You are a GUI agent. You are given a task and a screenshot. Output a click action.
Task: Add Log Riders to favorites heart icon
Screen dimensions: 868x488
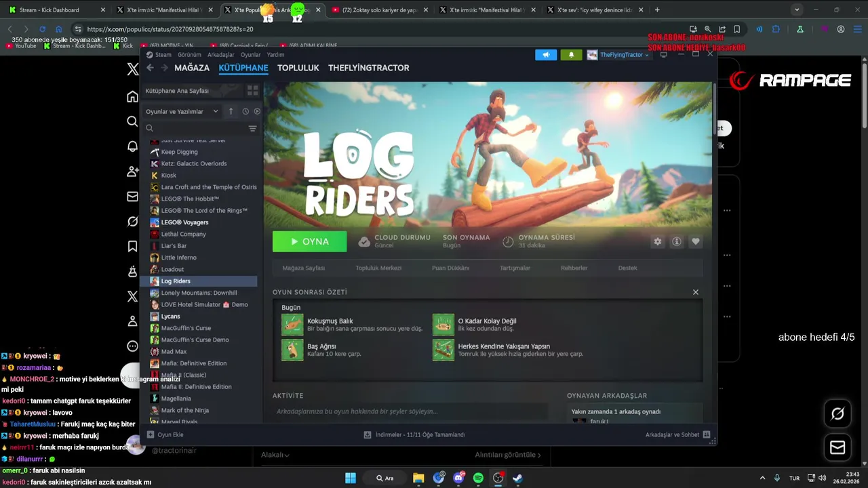coord(695,241)
